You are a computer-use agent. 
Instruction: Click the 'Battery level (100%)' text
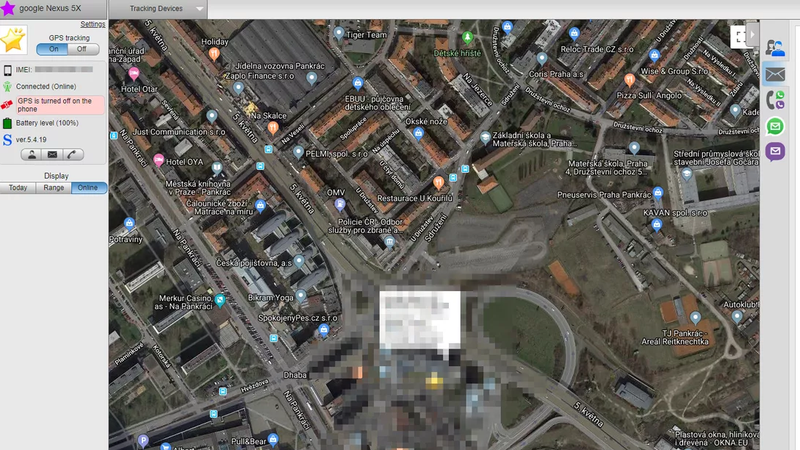click(47, 123)
